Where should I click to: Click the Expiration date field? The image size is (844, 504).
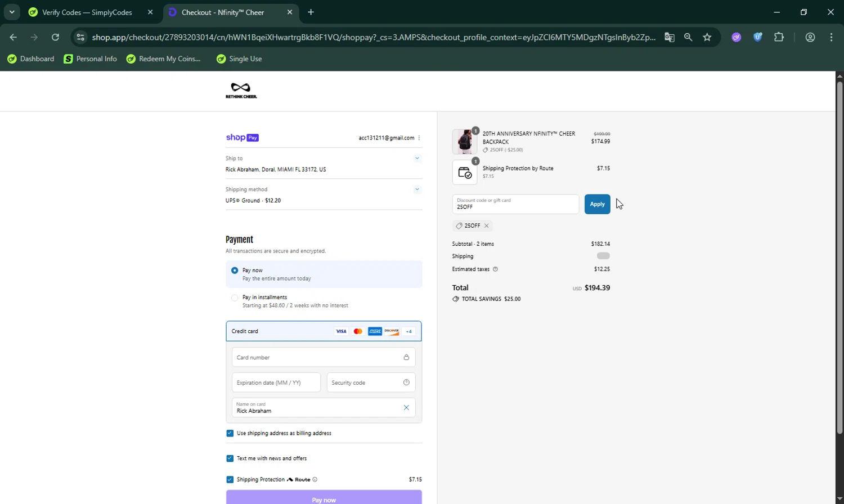(276, 382)
